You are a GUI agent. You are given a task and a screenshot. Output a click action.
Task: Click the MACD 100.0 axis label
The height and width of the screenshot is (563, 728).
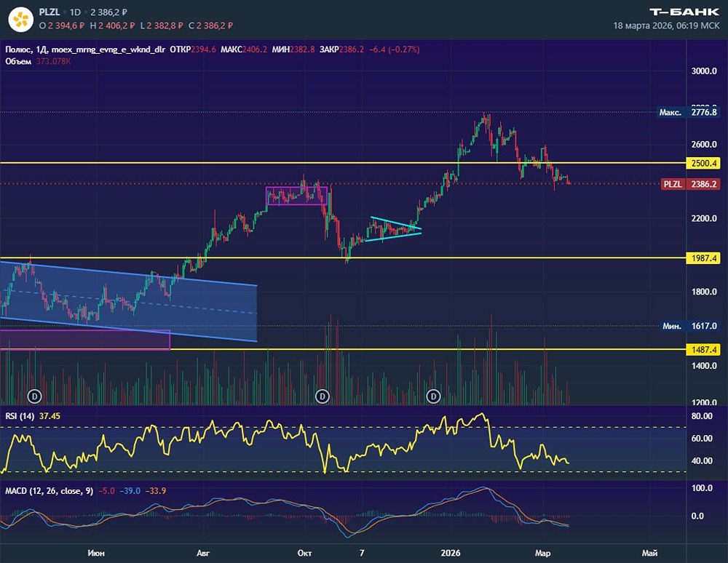click(x=702, y=488)
